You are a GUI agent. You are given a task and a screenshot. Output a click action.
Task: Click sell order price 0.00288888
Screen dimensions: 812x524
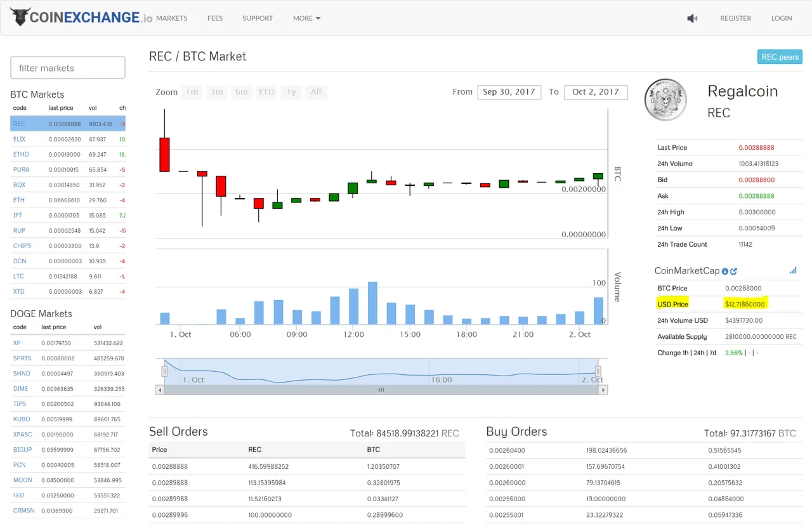[x=170, y=466]
